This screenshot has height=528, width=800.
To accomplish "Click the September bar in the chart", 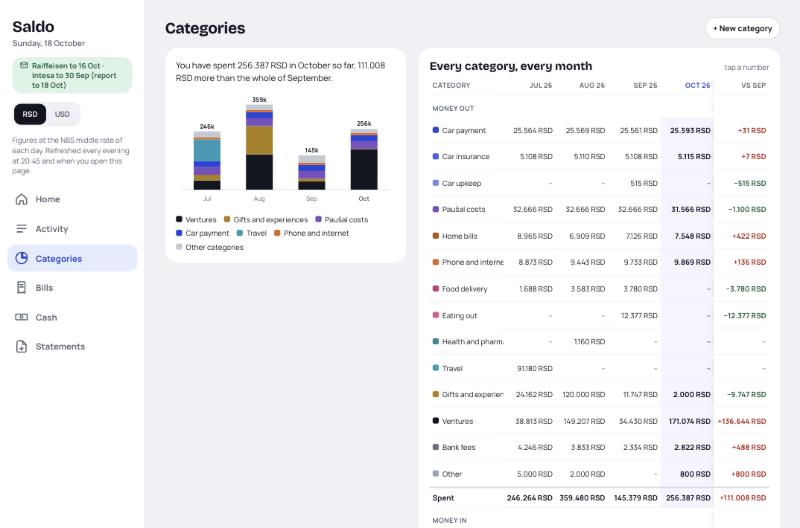I will [x=312, y=172].
